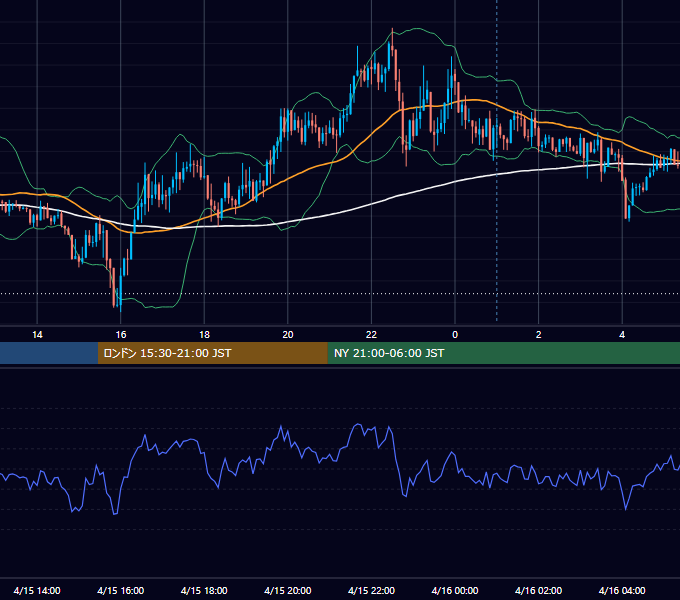Image resolution: width=680 pixels, height=600 pixels.
Task: Click the 4/16 04:00 time label
Action: point(622,590)
